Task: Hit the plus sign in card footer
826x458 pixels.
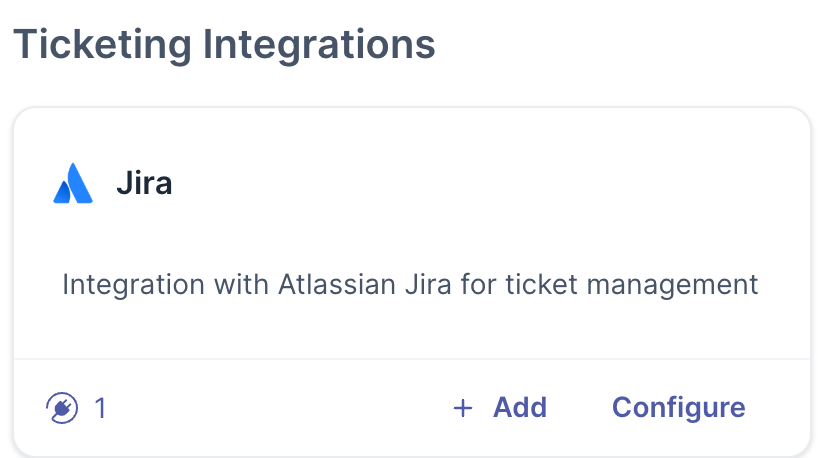Action: (462, 408)
